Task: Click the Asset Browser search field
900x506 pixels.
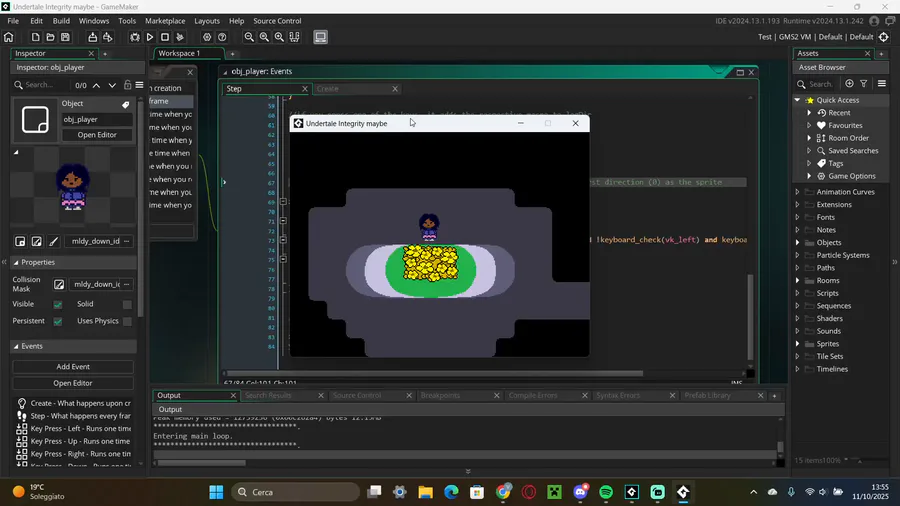Action: click(x=818, y=84)
